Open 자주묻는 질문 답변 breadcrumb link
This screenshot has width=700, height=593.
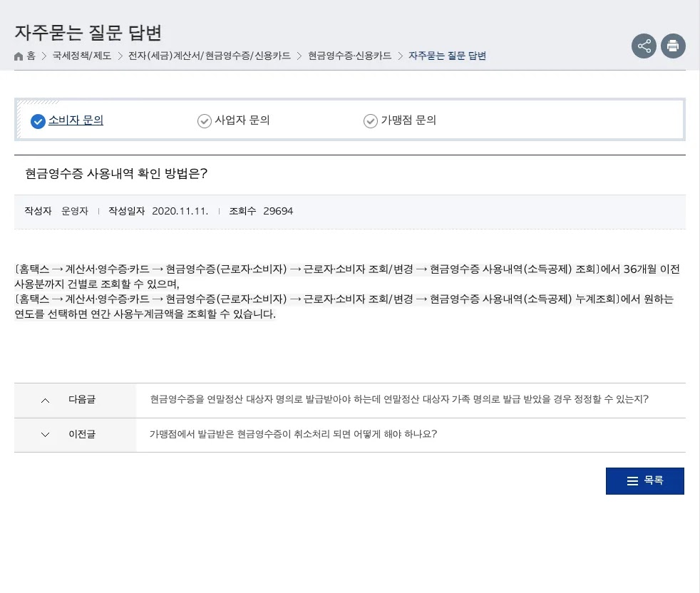click(447, 56)
